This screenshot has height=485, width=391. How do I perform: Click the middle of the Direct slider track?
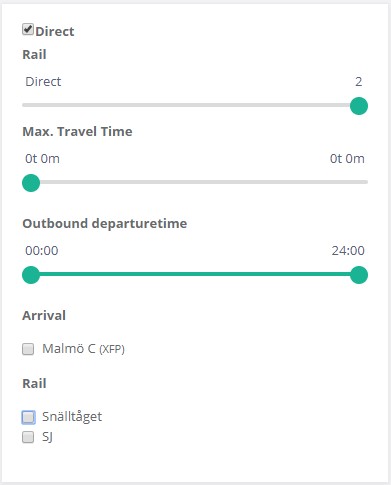[x=195, y=105]
